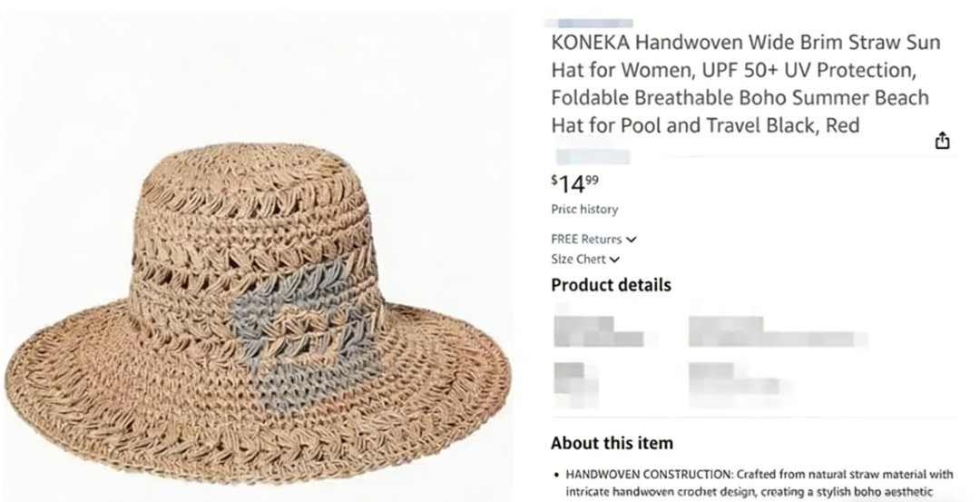Expand the FREE Returns chevron arrow
This screenshot has height=502, width=980.
[x=632, y=240]
